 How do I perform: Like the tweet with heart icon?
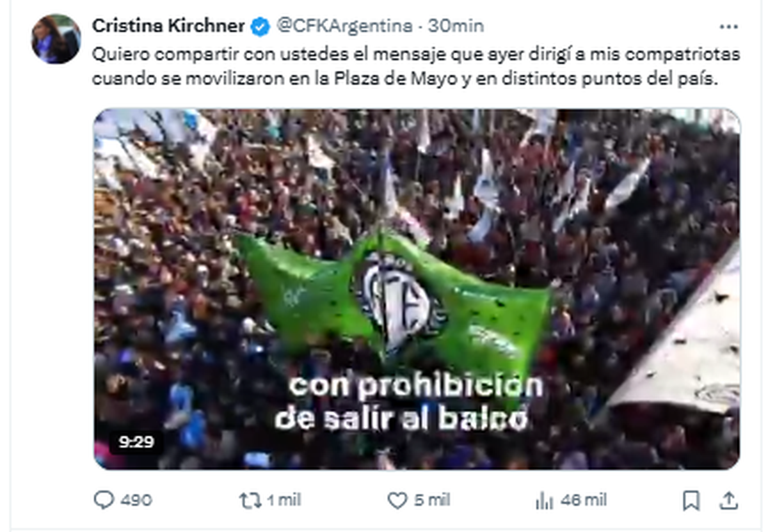(397, 500)
